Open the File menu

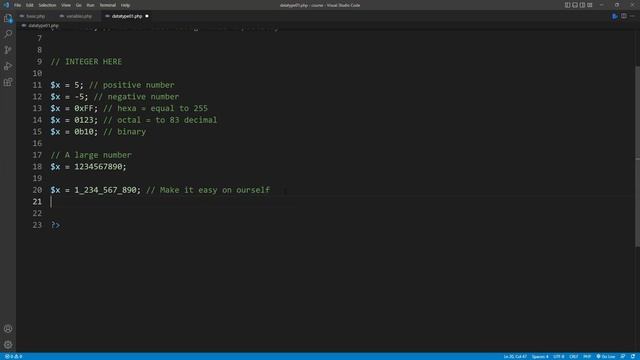17,5
